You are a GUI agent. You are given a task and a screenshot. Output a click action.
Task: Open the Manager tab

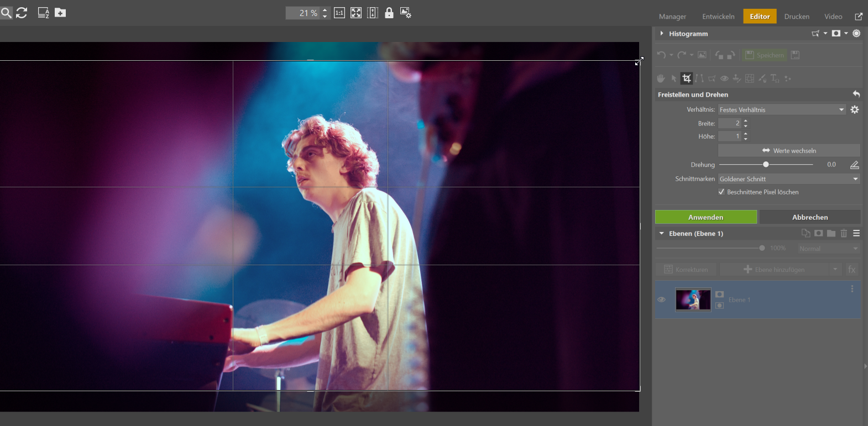(672, 17)
